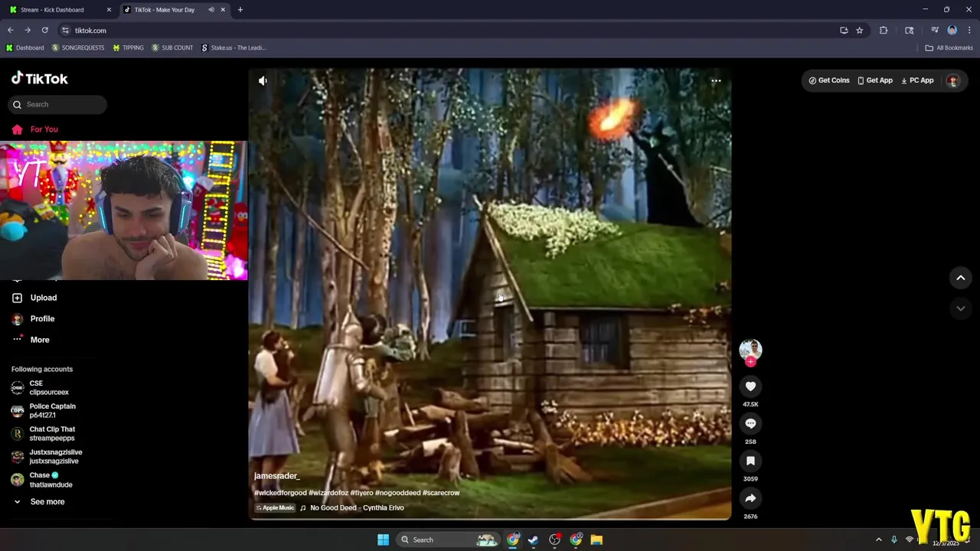Image resolution: width=980 pixels, height=551 pixels.
Task: Open jamesrader_ creator username
Action: click(276, 476)
